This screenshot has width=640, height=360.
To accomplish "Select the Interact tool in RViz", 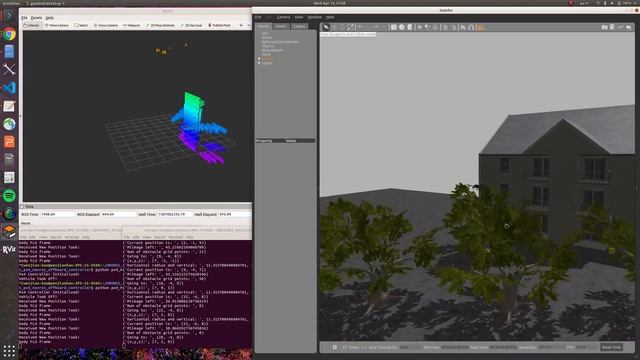I will pos(31,25).
